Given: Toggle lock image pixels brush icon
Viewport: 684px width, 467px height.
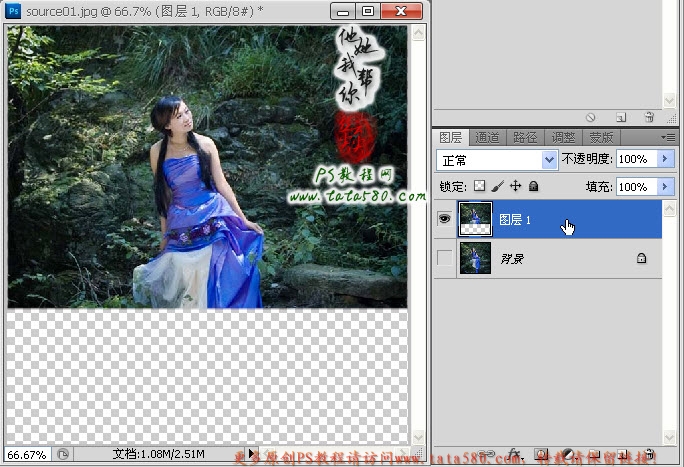Looking at the screenshot, I should pos(497,186).
